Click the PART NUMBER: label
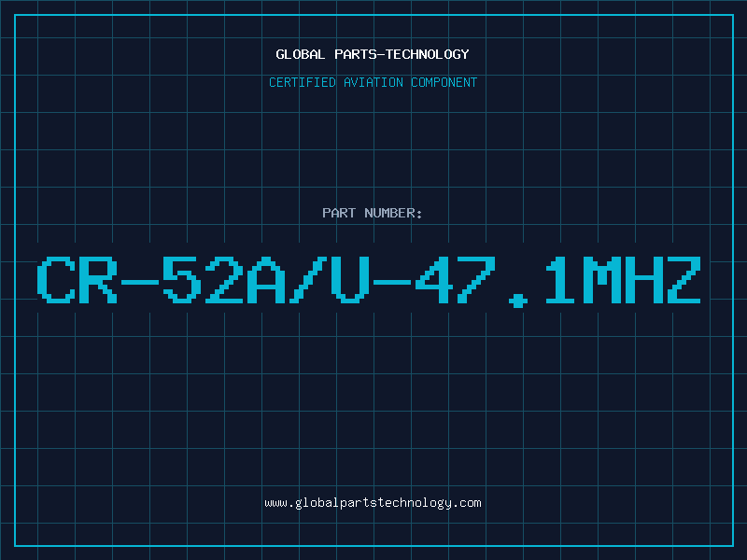Viewport: 747px width, 560px height. click(372, 213)
